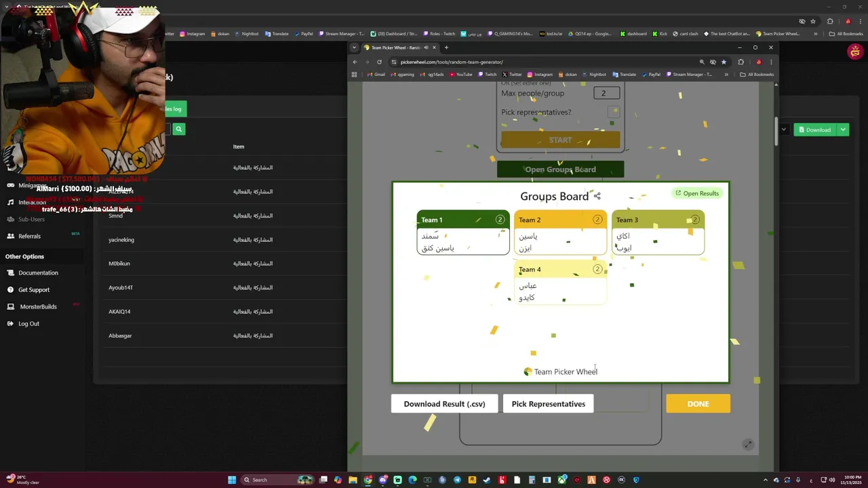Screen dimensions: 868x488
Task: Open the Download dropdown arrow in the back window
Action: [x=843, y=129]
